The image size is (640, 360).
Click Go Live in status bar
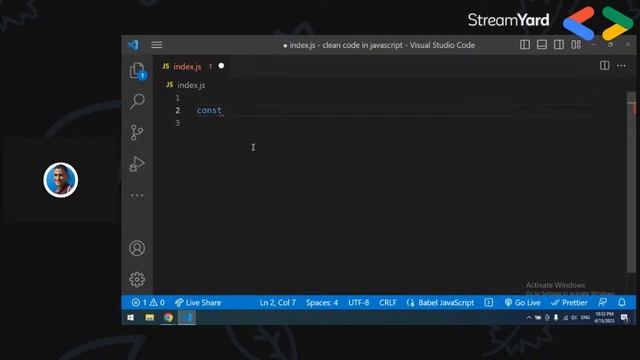pyautogui.click(x=522, y=302)
